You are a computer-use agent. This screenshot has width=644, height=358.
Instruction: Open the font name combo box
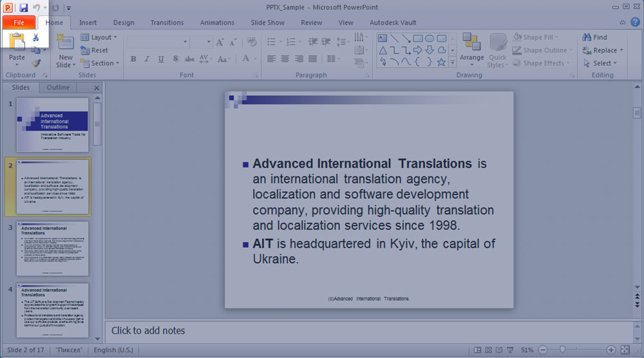point(158,41)
